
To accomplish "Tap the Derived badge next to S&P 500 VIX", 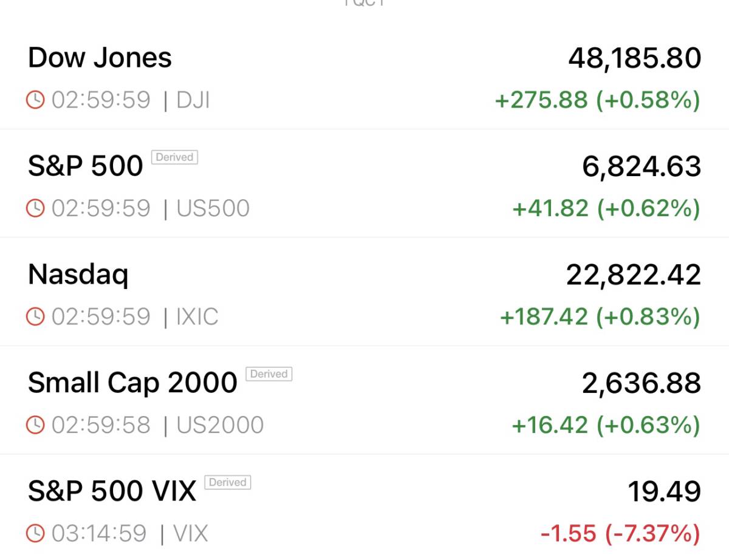I will [228, 482].
